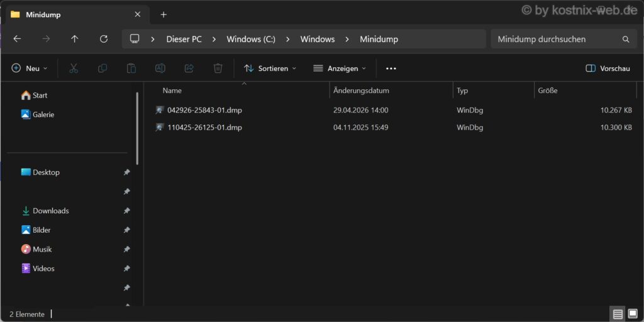Click size 10.267 KB
644x322 pixels.
(x=616, y=110)
